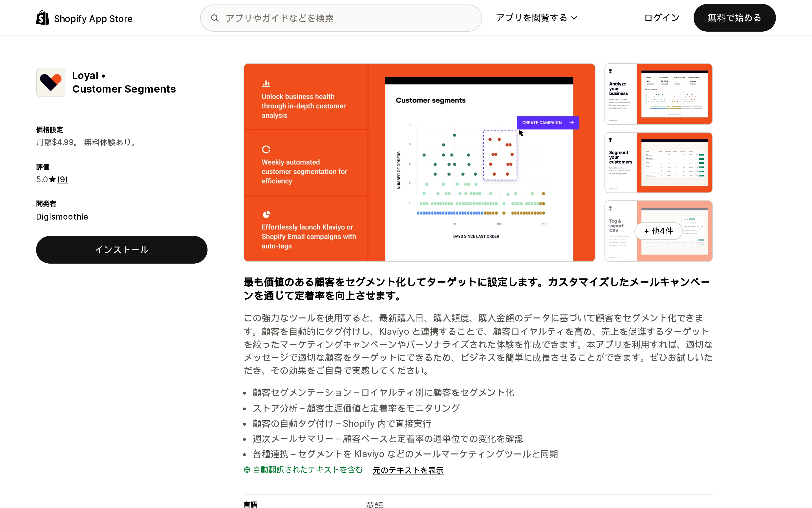Image resolution: width=812 pixels, height=508 pixels.
Task: Click the 価格設定 heading
Action: (50, 130)
